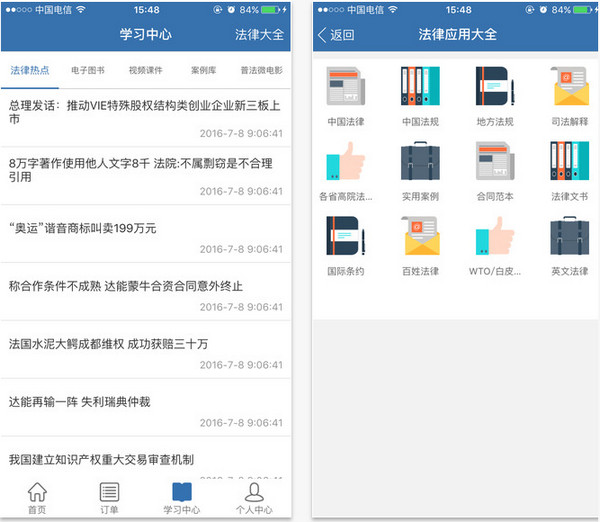Switch to 视频课件 tab
The image size is (600, 522).
pos(146,70)
